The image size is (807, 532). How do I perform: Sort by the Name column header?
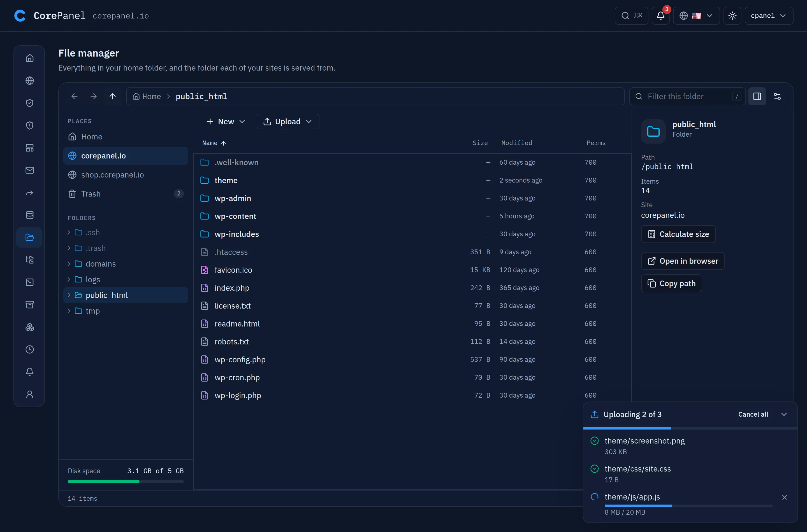click(214, 143)
